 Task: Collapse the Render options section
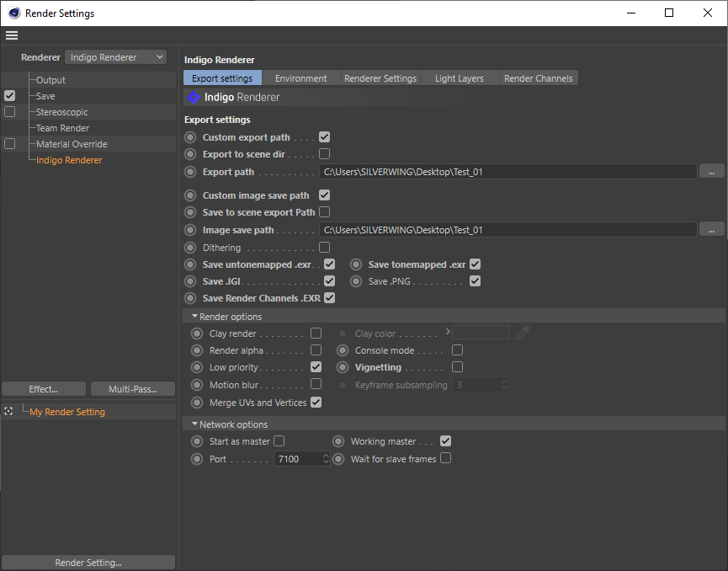click(x=195, y=317)
